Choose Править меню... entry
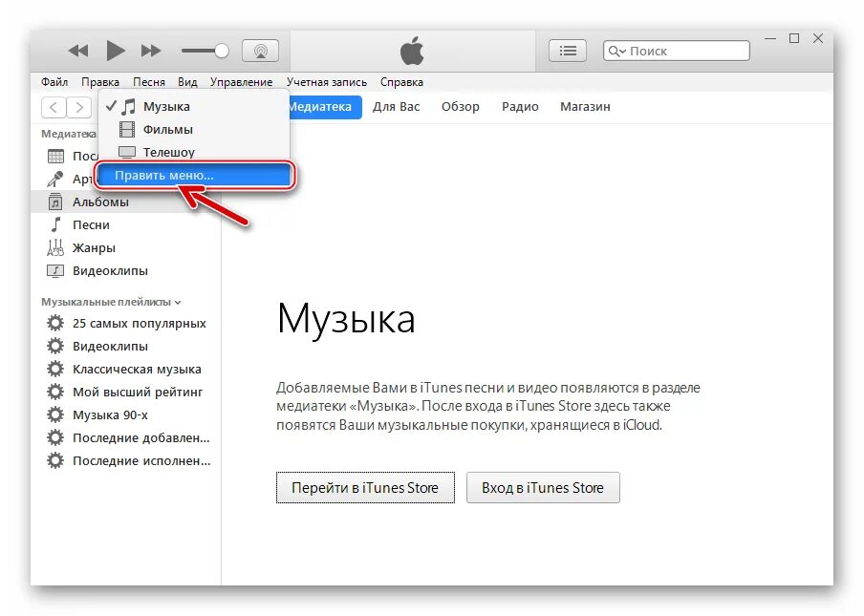Screen dimensions: 864x616 pyautogui.click(x=194, y=176)
